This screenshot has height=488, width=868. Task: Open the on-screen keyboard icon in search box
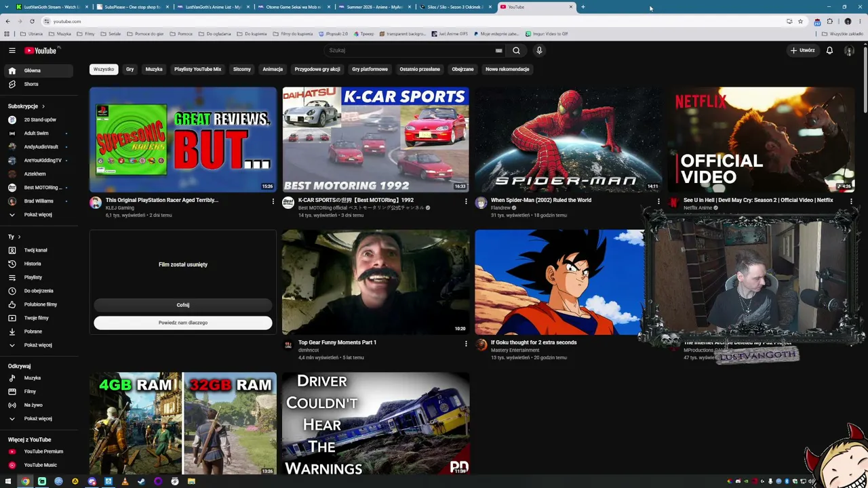(x=498, y=50)
